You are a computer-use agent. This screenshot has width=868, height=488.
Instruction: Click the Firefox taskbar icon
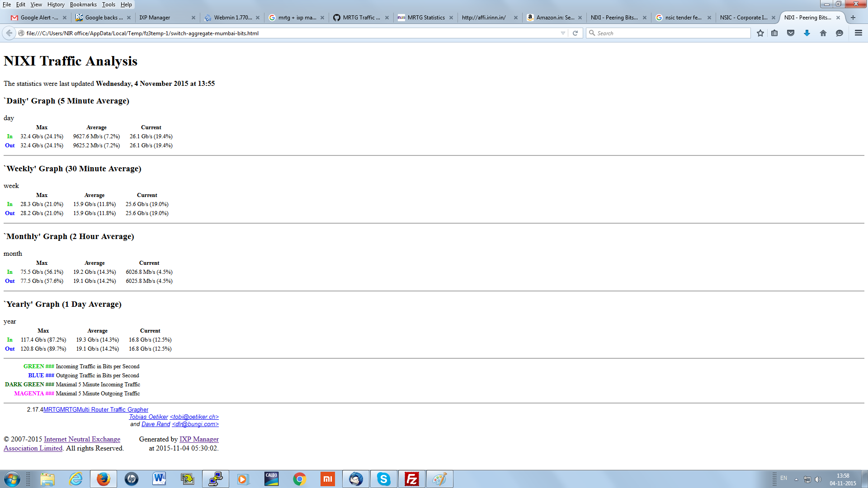[104, 479]
